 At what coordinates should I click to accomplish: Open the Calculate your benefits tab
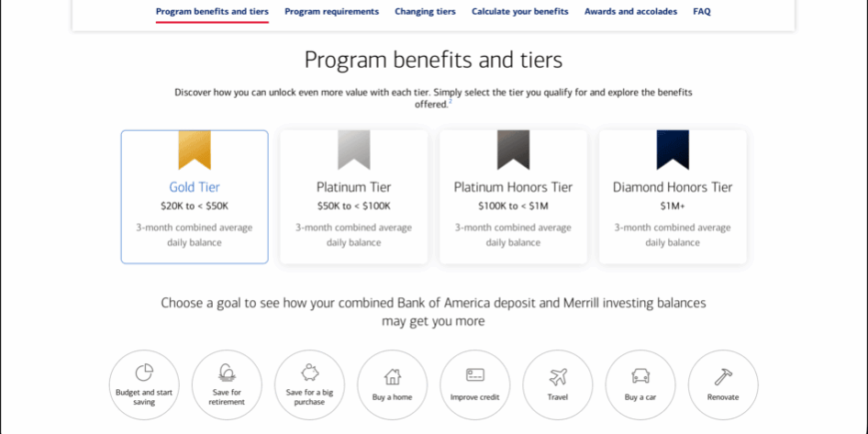(x=519, y=12)
